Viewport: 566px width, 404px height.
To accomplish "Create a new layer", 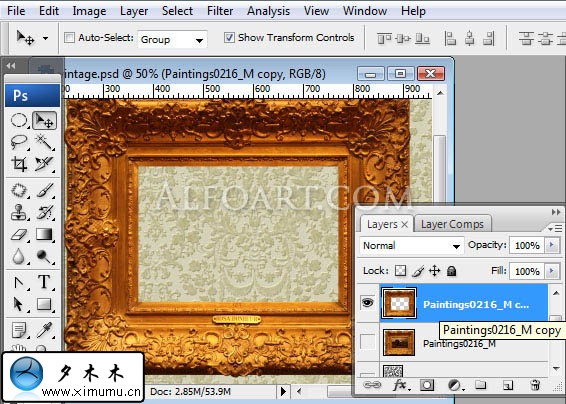I will 508,385.
